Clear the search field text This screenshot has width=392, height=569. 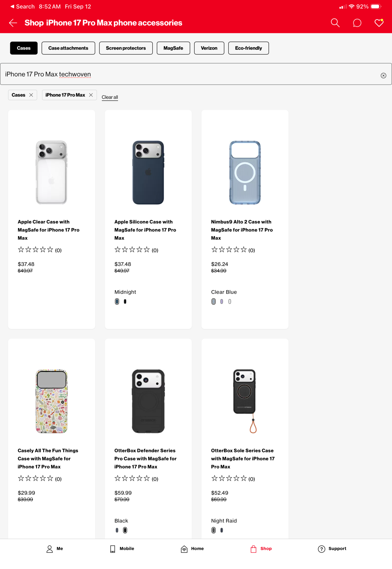click(x=383, y=75)
